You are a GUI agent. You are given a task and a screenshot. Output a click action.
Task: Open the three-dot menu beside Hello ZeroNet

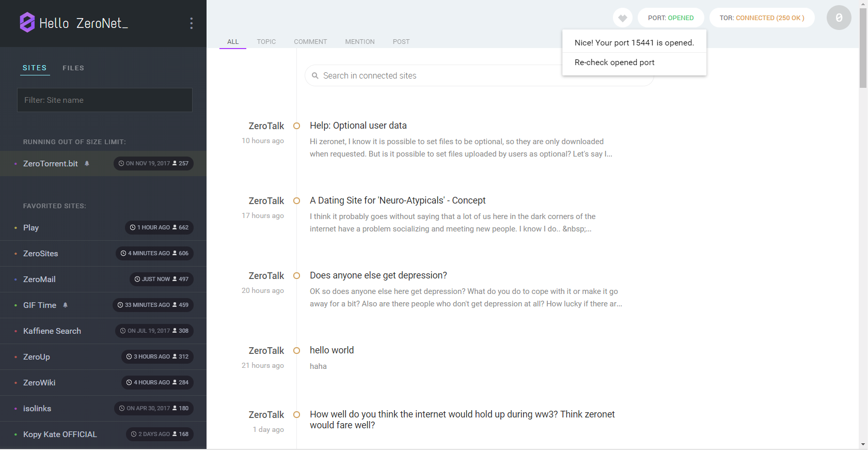pyautogui.click(x=192, y=23)
